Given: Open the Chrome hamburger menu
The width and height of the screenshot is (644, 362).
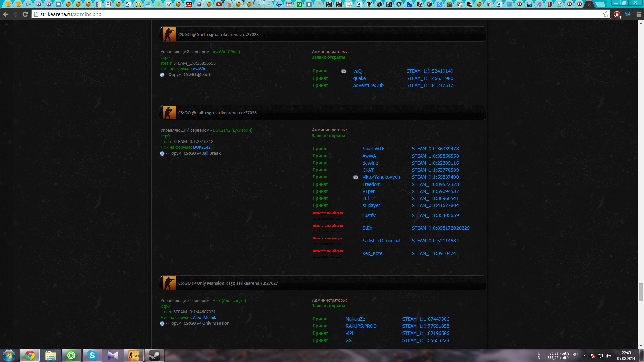Looking at the screenshot, I should [639, 14].
